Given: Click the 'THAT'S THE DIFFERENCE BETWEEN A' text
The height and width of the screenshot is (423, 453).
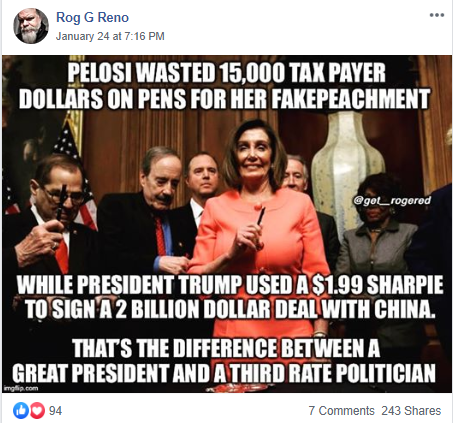Looking at the screenshot, I should [226, 348].
